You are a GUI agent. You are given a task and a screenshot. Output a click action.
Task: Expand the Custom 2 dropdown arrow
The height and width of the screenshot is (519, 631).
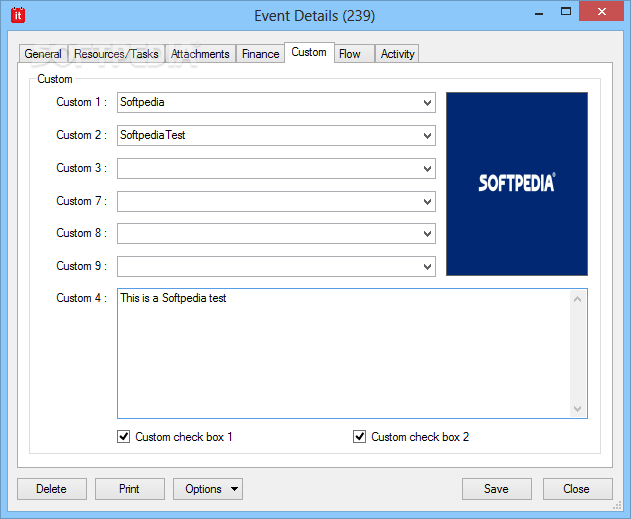click(427, 136)
